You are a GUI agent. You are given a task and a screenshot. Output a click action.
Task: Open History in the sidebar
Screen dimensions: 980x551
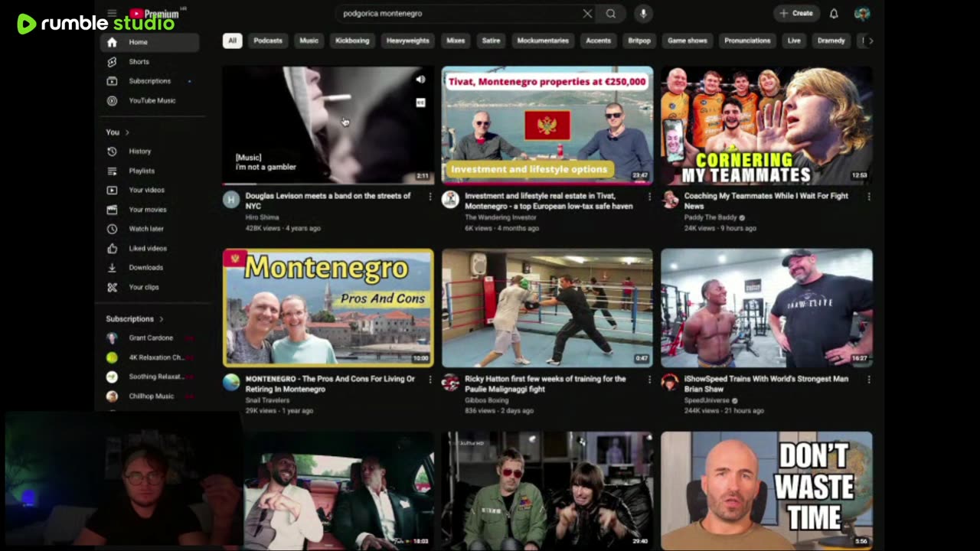click(149, 152)
